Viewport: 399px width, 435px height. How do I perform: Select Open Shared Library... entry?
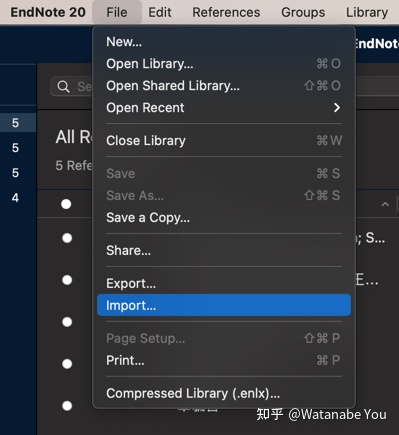(224, 86)
